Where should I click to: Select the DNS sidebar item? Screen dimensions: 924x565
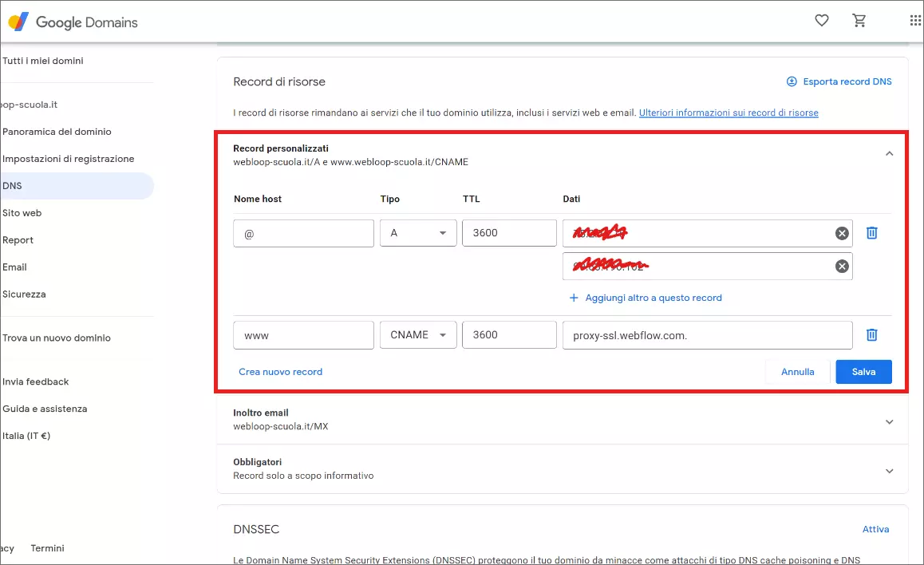click(x=77, y=186)
